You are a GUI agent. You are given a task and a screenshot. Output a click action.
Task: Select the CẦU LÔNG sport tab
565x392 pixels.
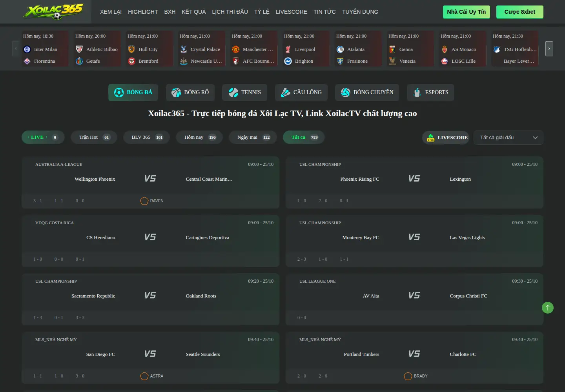click(301, 93)
